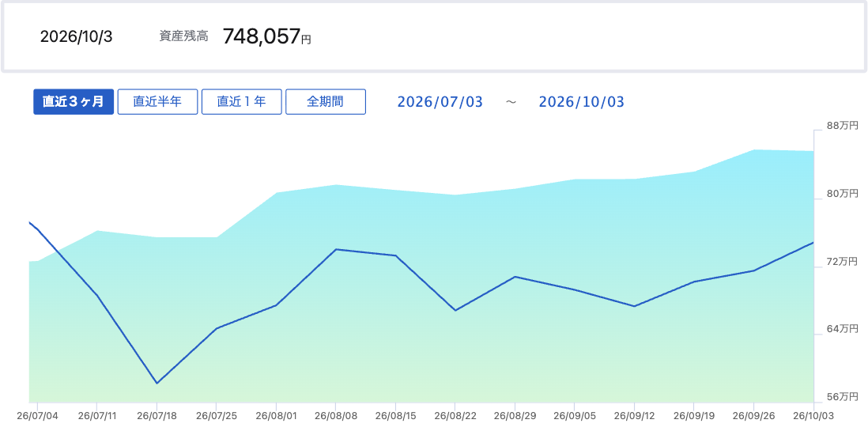Click the 26/08/29 x-axis label
Image resolution: width=868 pixels, height=431 pixels.
pos(515,415)
